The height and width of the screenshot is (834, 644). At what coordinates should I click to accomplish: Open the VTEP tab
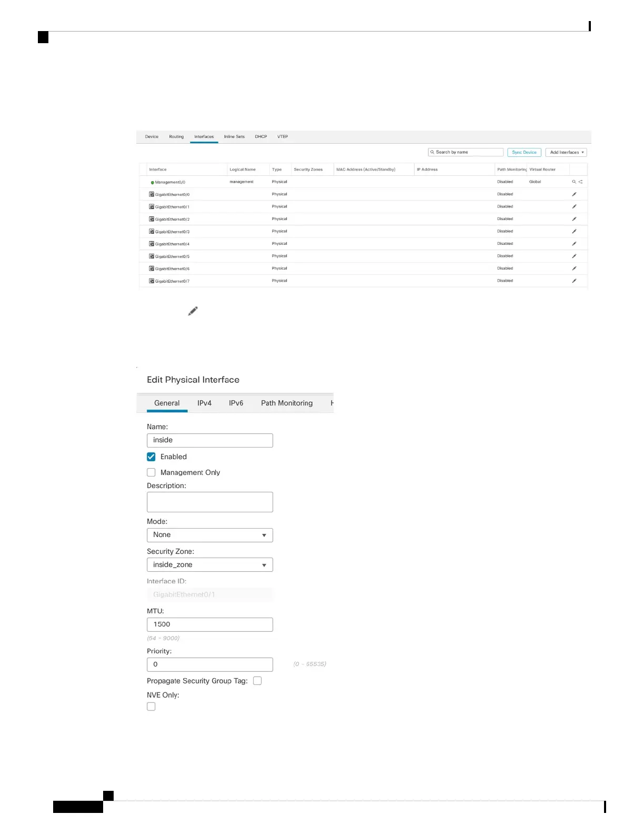point(283,136)
